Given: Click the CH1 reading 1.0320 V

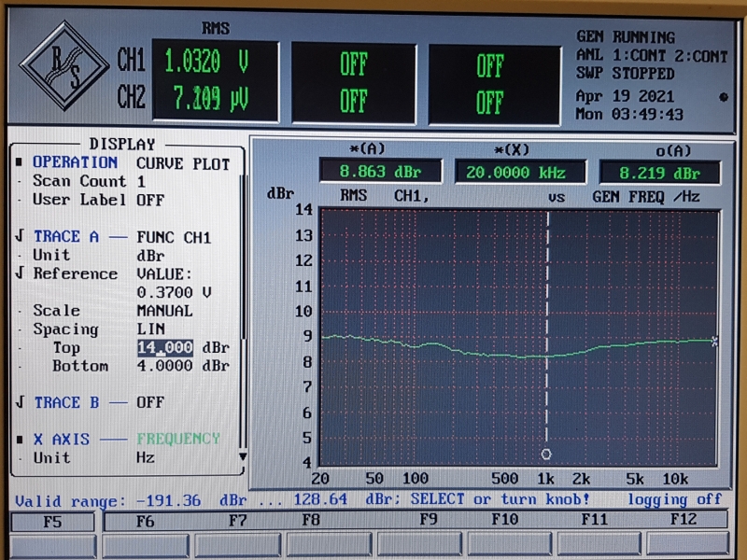Looking at the screenshot, I should pos(206,62).
